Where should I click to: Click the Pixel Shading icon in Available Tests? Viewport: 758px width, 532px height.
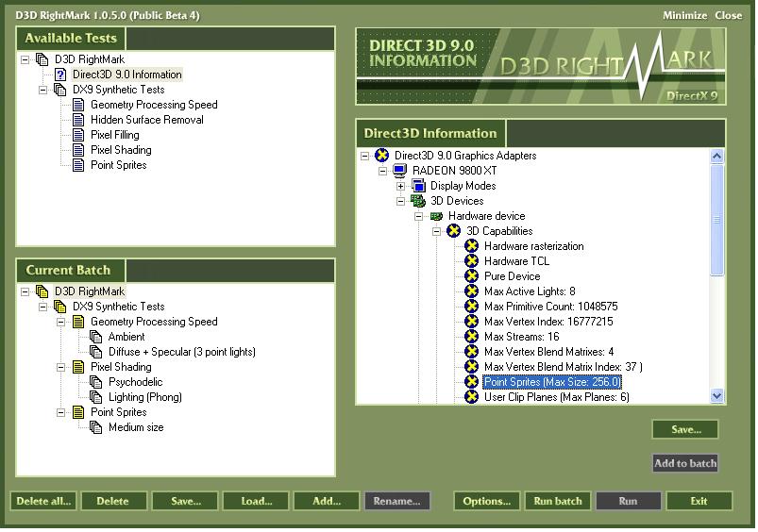click(78, 150)
